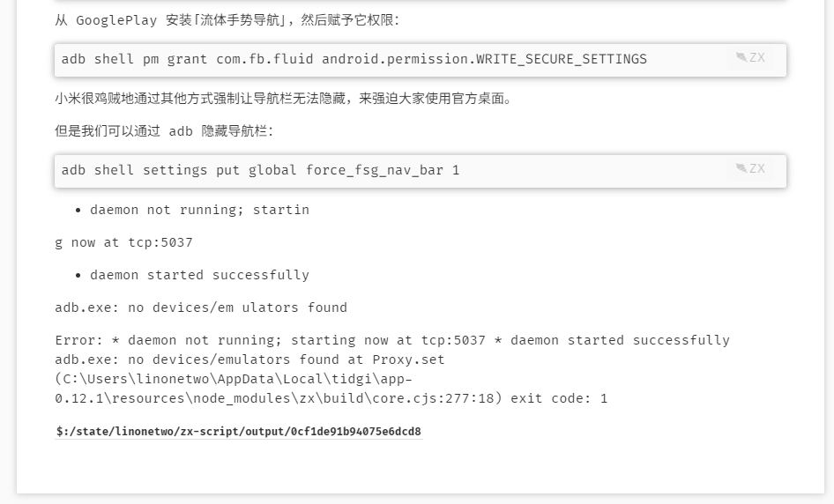Click the 'adb shell pm grant' code block
The image size is (834, 504).
tap(421, 60)
